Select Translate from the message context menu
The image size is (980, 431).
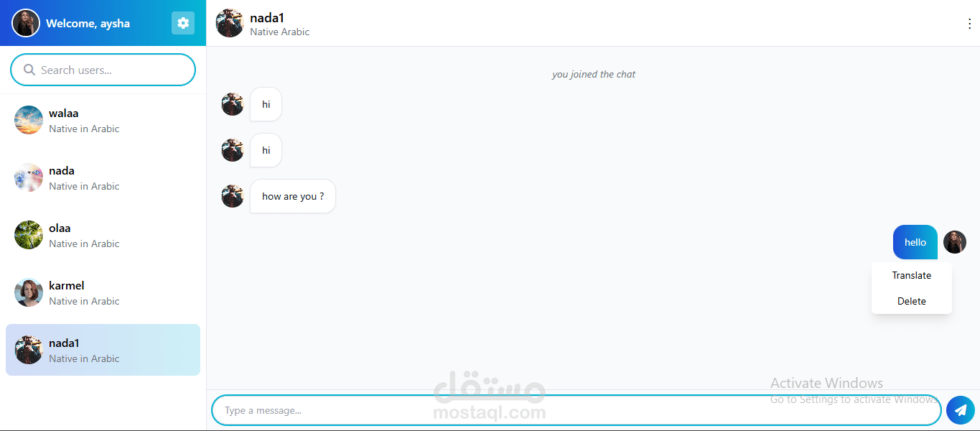click(x=912, y=275)
